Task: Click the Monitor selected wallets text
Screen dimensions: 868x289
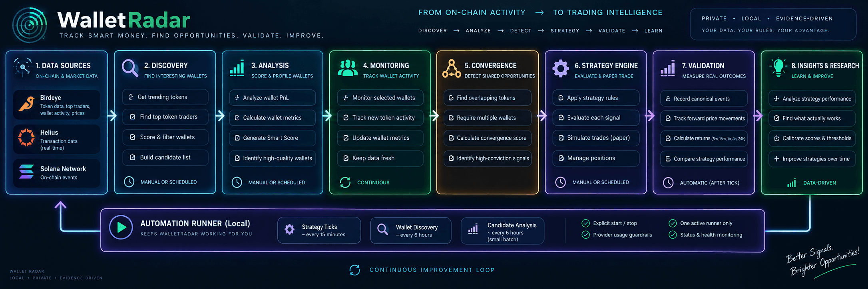Action: tap(384, 98)
